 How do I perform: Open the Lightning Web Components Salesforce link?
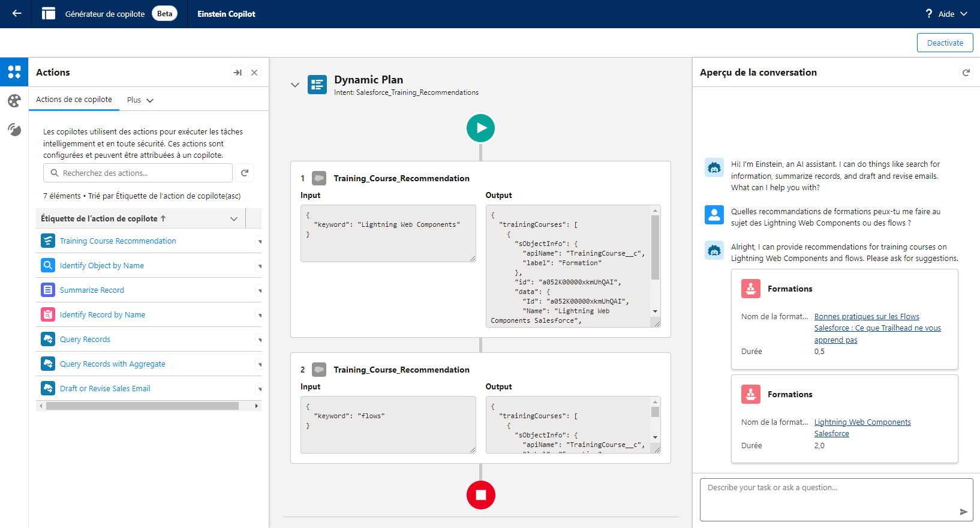pos(862,428)
